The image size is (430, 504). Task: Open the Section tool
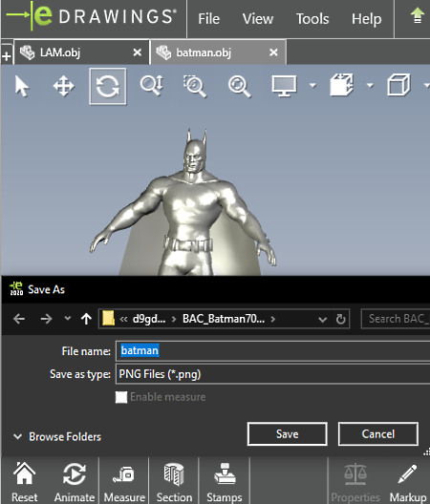pos(174,481)
